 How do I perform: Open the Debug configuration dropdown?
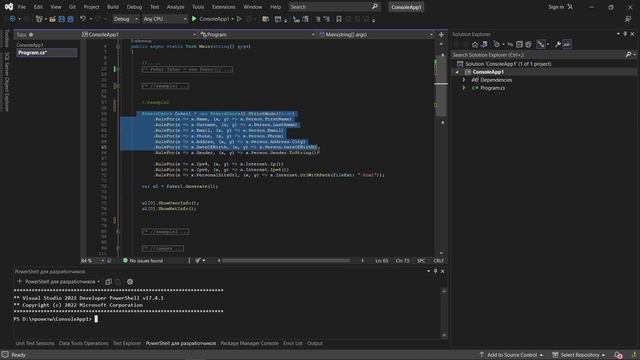126,19
